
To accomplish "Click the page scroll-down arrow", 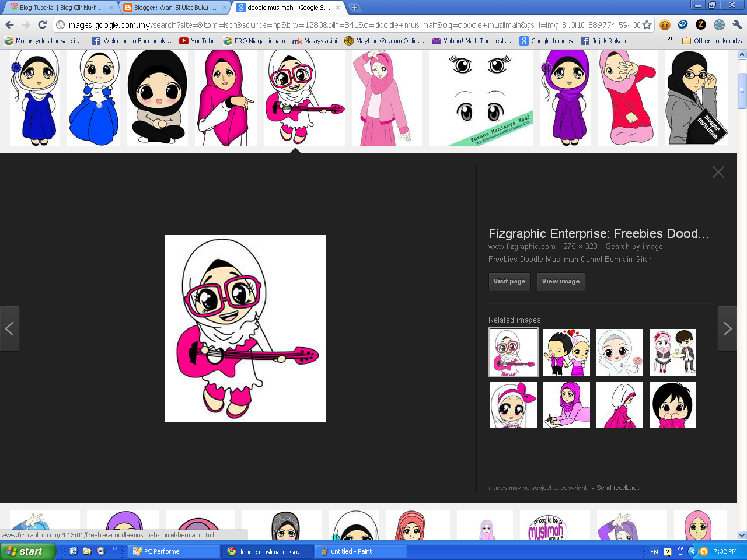I will tap(742, 535).
